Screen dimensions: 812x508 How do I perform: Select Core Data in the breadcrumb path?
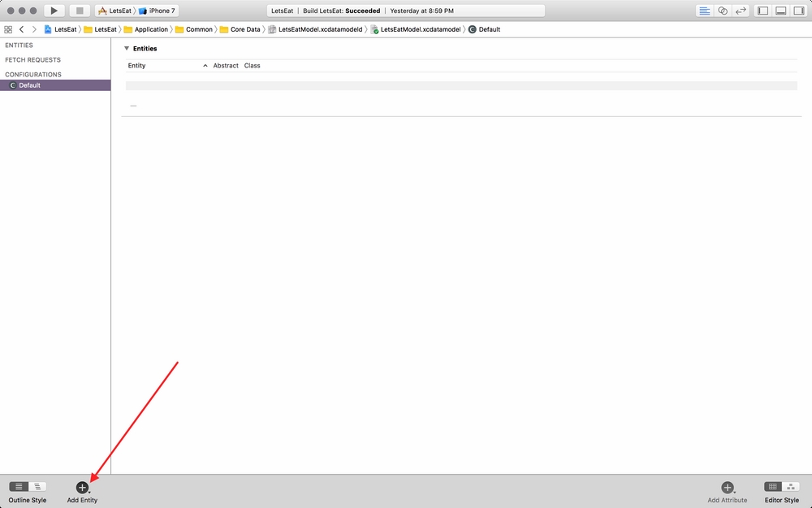coord(245,29)
